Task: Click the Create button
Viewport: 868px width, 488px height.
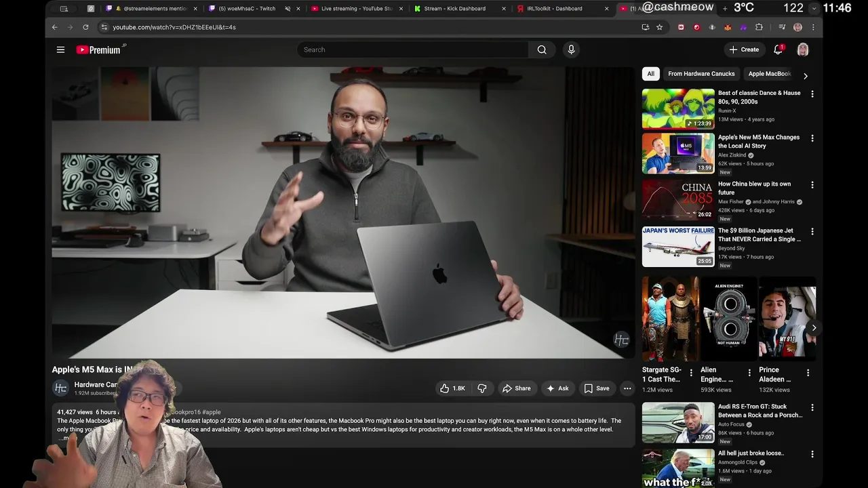Action: click(x=744, y=49)
